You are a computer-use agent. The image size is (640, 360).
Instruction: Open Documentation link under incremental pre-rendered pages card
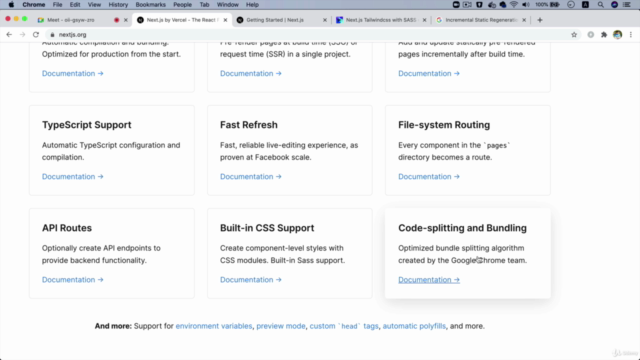coord(429,73)
